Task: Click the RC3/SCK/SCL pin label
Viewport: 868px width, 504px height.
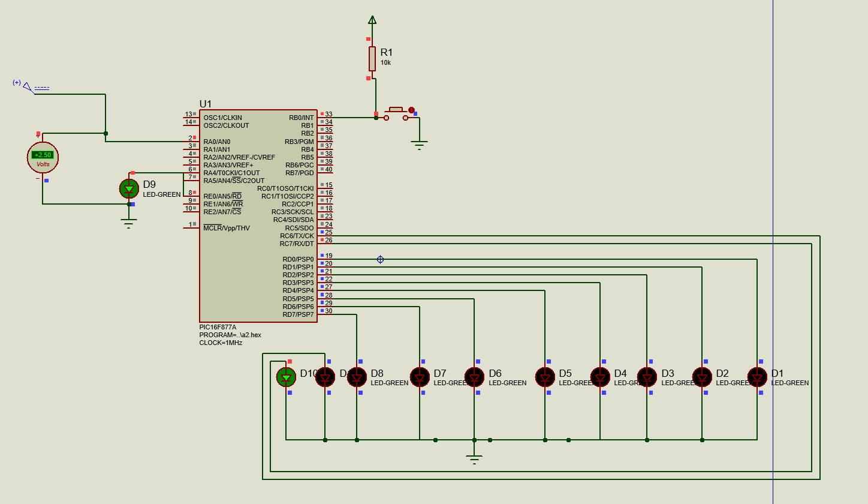Action: pyautogui.click(x=293, y=212)
